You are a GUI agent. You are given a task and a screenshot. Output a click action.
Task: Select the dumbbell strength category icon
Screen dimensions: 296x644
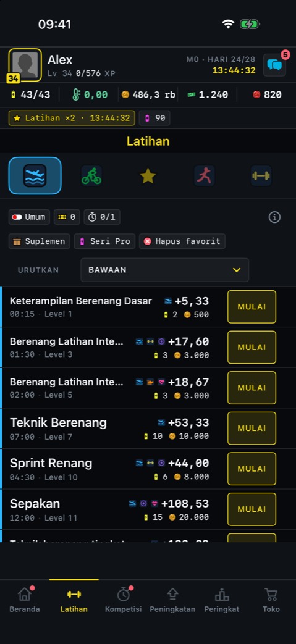pyautogui.click(x=261, y=176)
